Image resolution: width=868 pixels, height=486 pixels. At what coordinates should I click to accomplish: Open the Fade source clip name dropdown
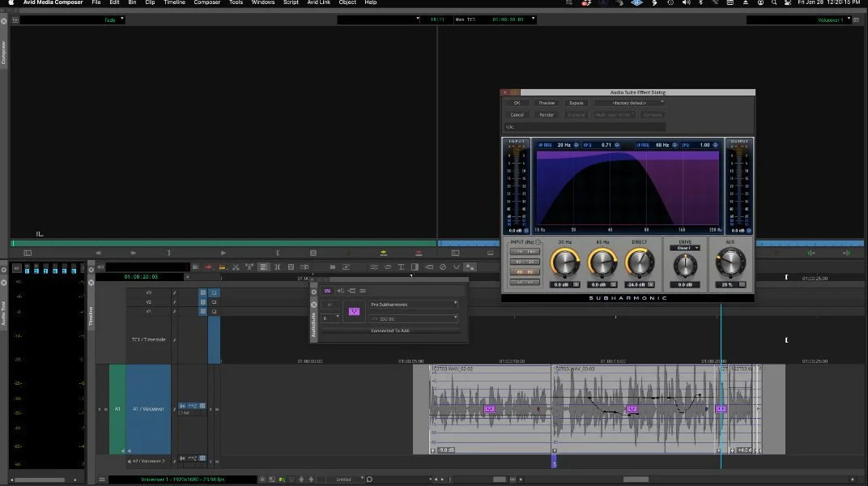click(x=72, y=20)
